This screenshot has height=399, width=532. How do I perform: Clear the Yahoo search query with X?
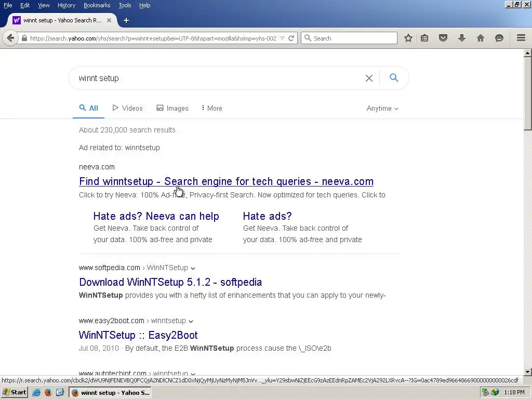tap(369, 78)
